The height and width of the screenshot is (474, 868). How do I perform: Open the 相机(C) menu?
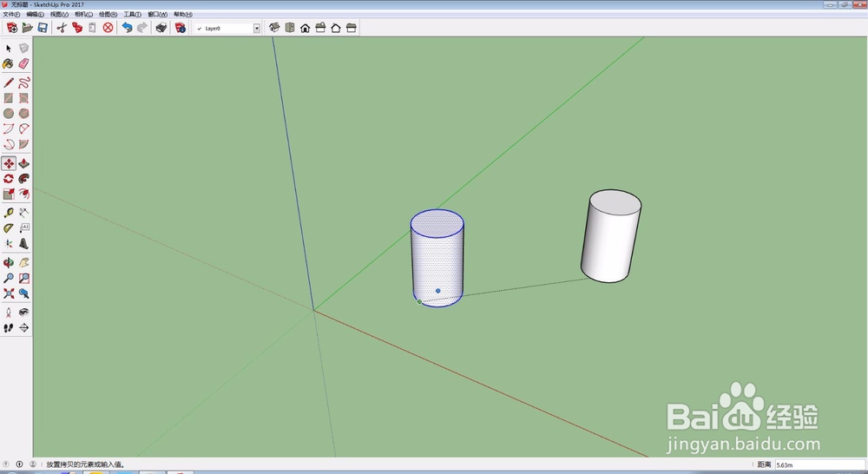[x=83, y=15]
